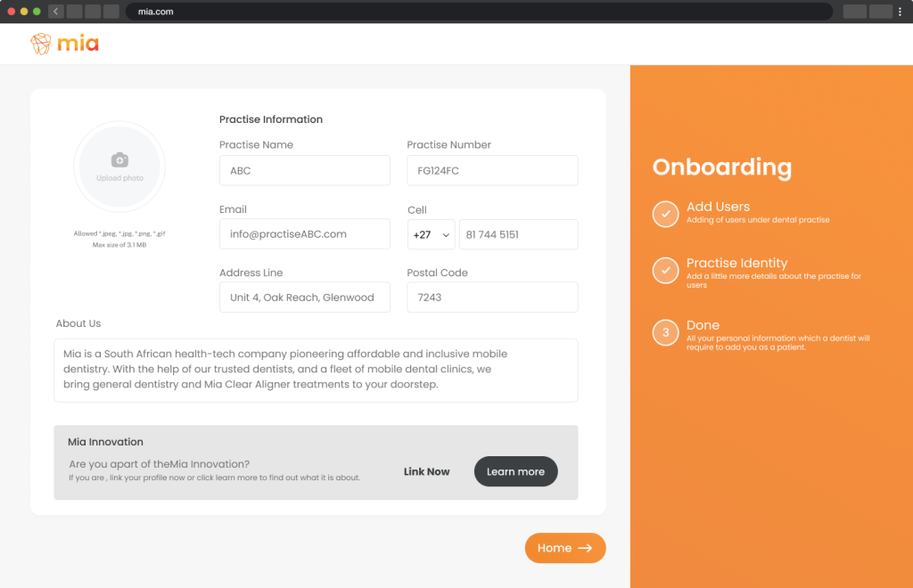Select the Add Users onboarding step label
Viewport: 913px width, 588px height.
click(x=718, y=207)
